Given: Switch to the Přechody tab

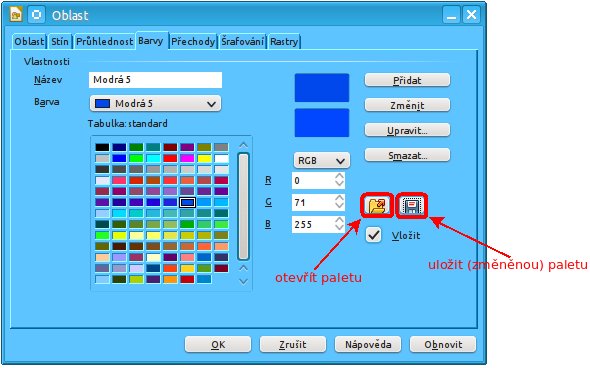Looking at the screenshot, I should [193, 41].
